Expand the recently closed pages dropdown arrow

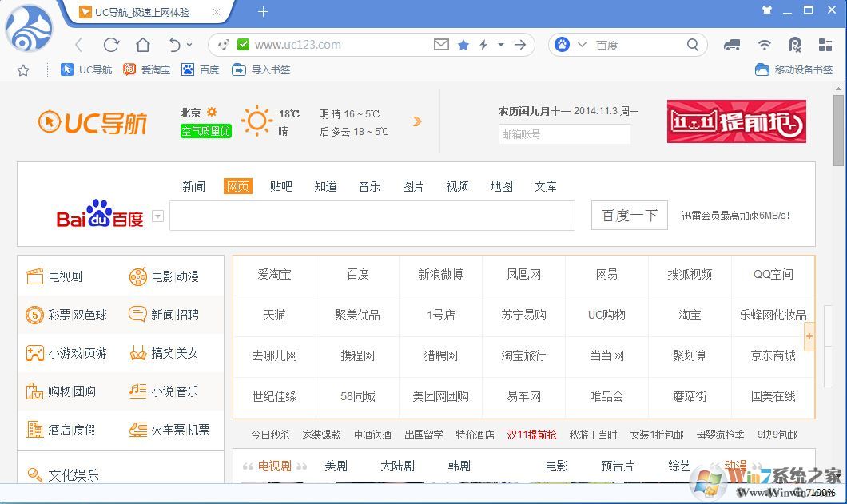coord(189,45)
